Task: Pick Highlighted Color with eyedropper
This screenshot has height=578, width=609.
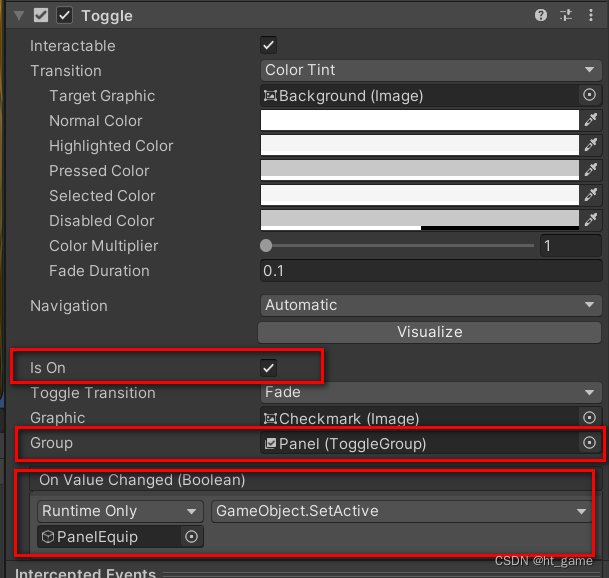Action: (591, 145)
